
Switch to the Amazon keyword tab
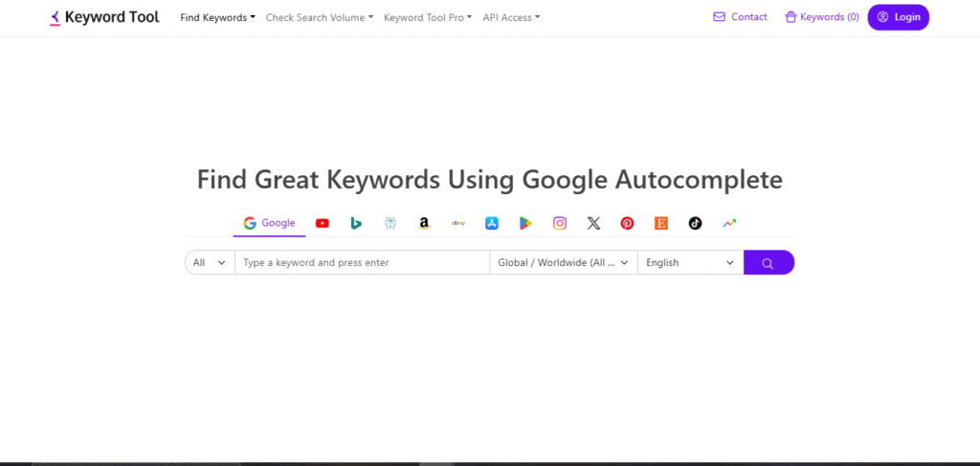(x=424, y=223)
